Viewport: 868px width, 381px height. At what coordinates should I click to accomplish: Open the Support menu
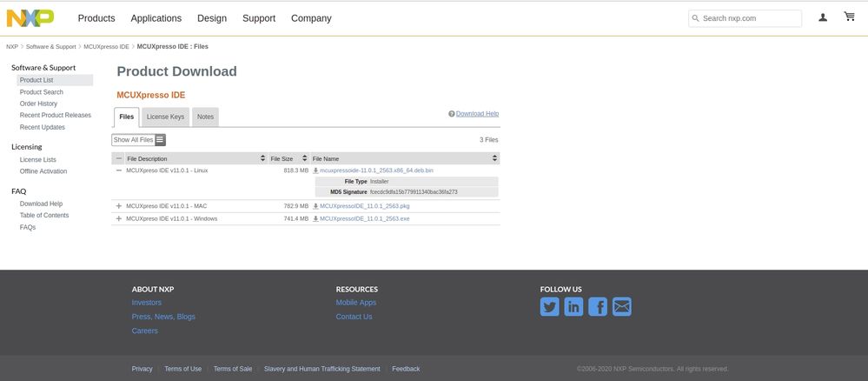pos(259,18)
